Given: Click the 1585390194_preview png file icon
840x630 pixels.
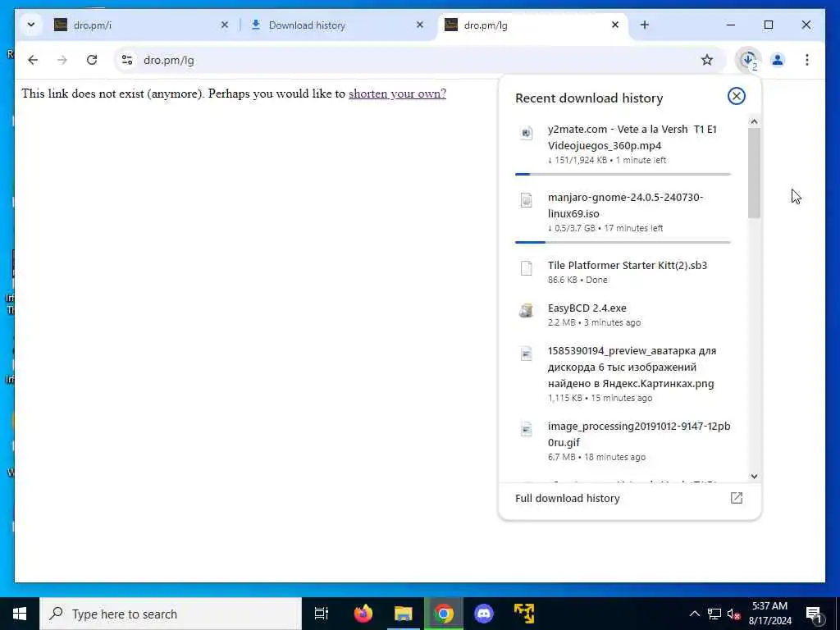Looking at the screenshot, I should (527, 354).
